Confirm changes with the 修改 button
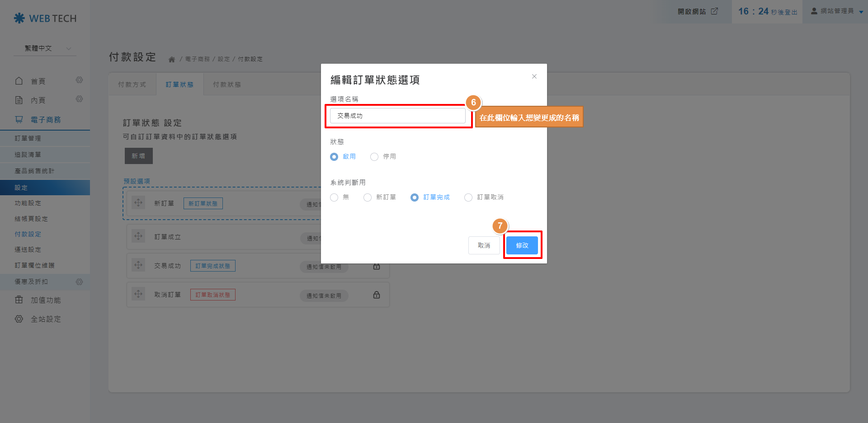This screenshot has width=868, height=423. tap(522, 245)
